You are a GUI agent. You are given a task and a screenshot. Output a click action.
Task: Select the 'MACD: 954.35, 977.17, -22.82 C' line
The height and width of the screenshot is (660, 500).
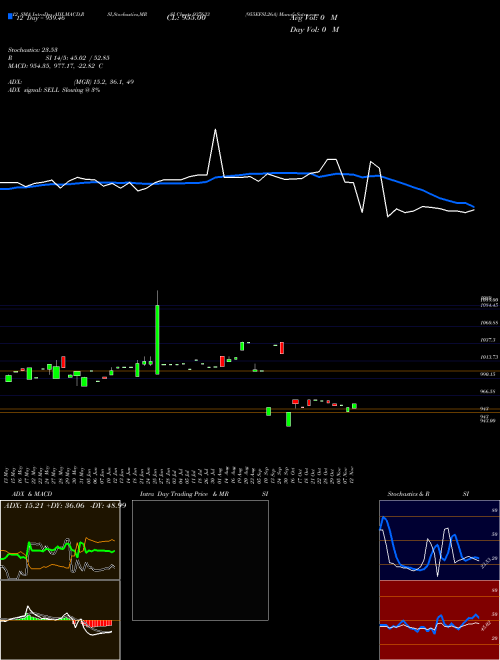55,66
